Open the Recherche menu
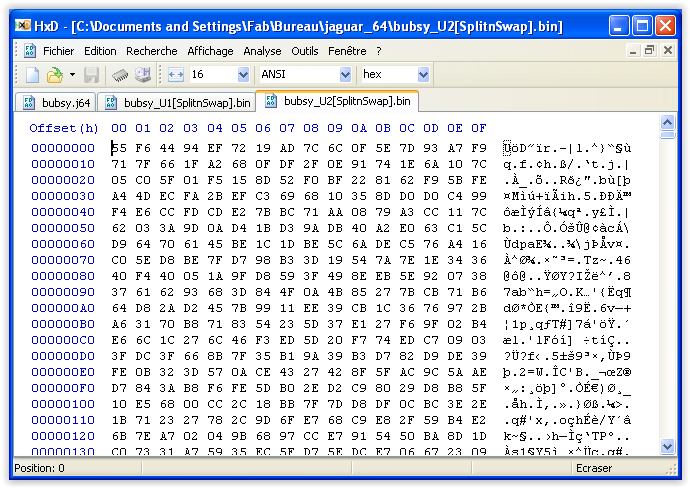The width and height of the screenshot is (690, 488). click(x=151, y=51)
